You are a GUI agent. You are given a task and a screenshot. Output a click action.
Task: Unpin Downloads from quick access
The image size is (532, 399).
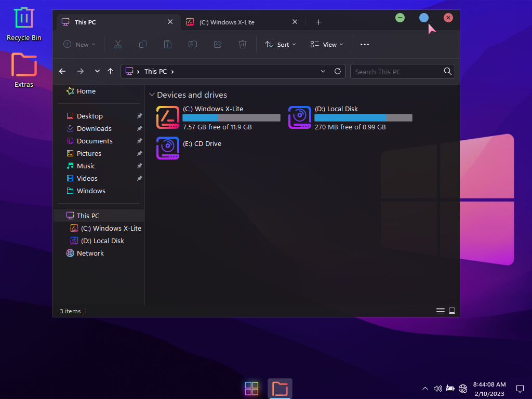point(139,129)
